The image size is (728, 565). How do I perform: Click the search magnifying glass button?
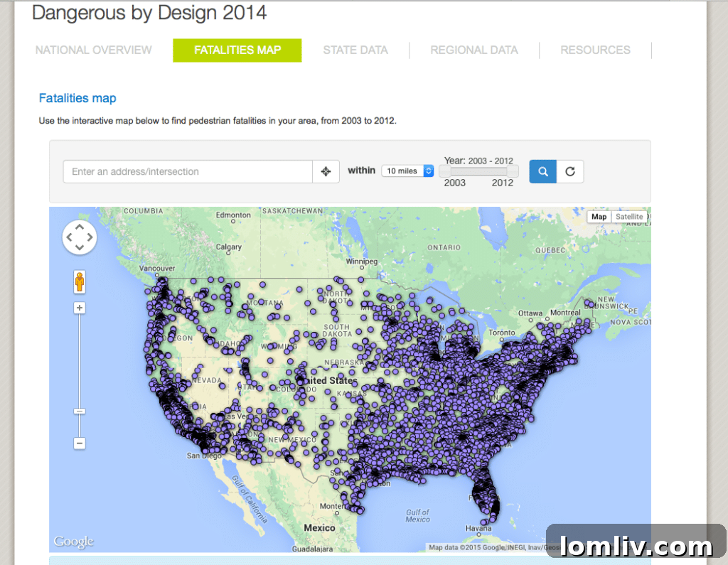542,171
